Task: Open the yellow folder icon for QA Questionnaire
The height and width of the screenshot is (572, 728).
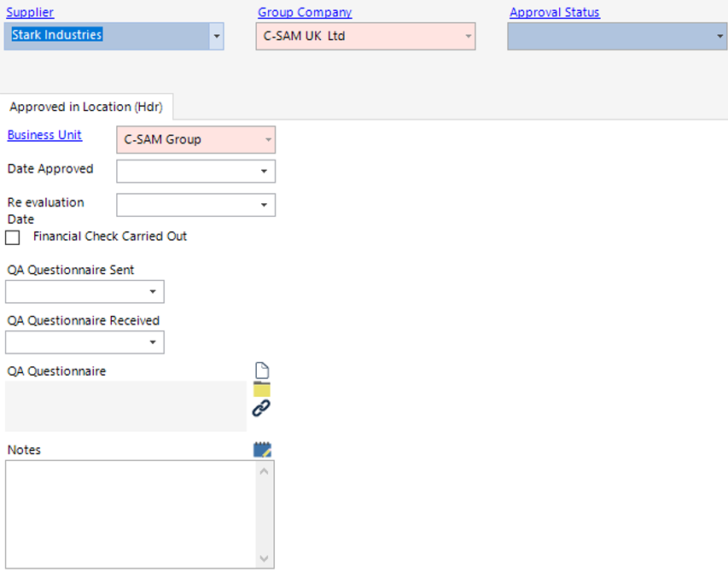Action: click(262, 389)
